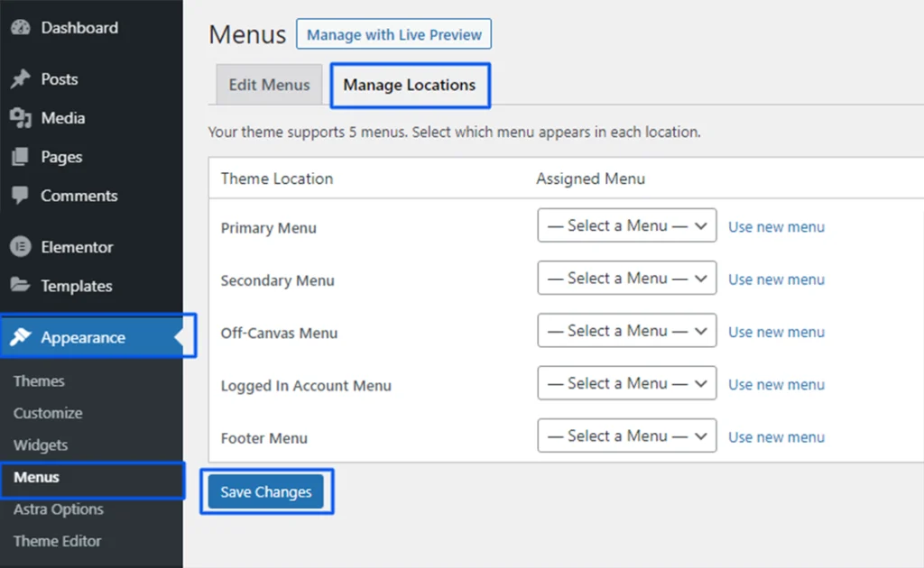The width and height of the screenshot is (924, 568).
Task: Open the Primary Menu selection dropdown
Action: point(626,225)
